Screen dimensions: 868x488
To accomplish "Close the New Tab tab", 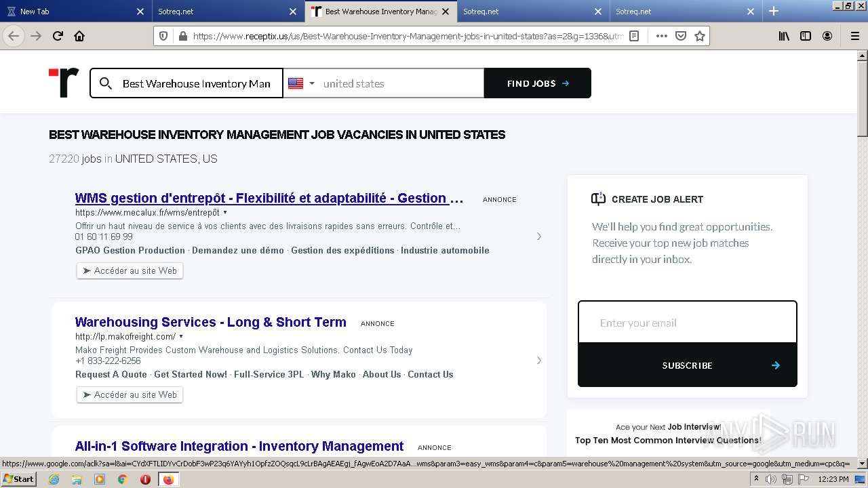I will click(140, 12).
